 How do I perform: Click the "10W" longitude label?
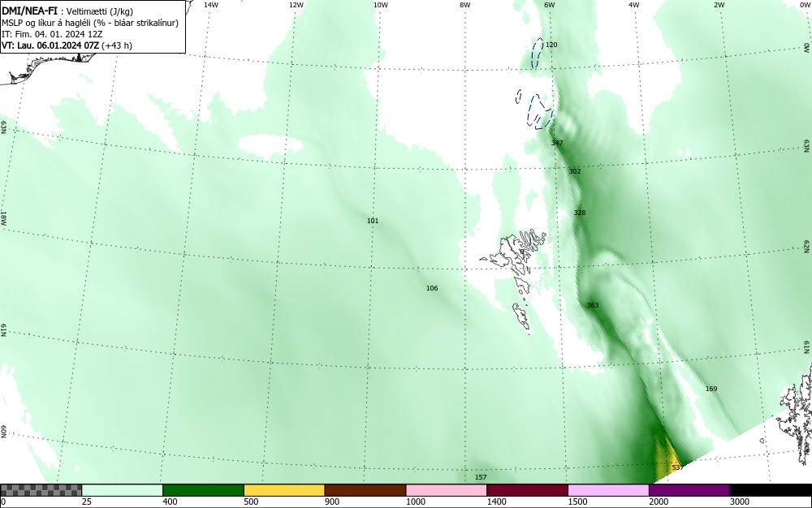coord(381,5)
